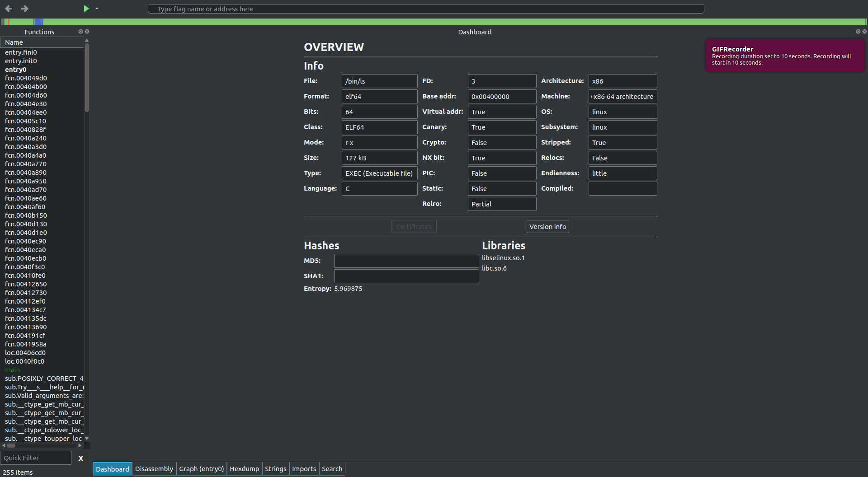Click the blue segment in the overview bar

38,22
